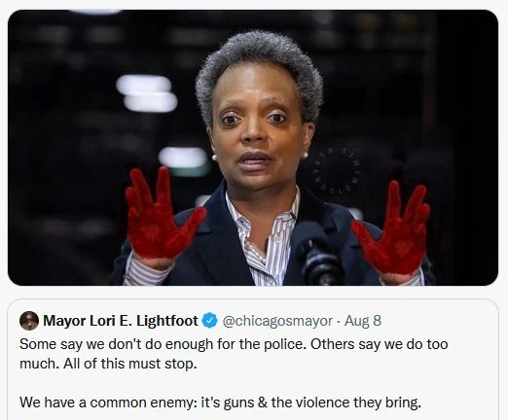The width and height of the screenshot is (508, 420).
Task: Click the blue verified checkmark badge
Action: (x=210, y=321)
